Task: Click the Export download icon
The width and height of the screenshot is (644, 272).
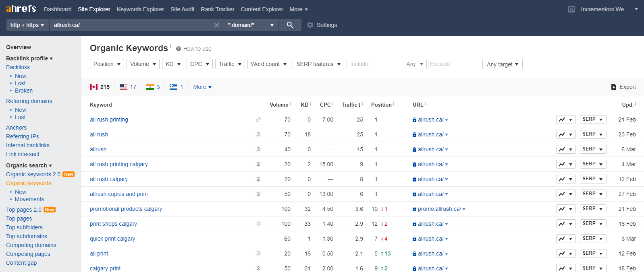Action: point(614,87)
